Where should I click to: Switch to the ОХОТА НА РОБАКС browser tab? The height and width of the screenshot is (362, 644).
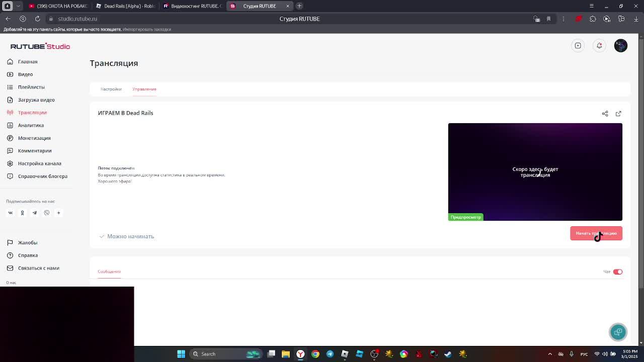click(x=57, y=6)
